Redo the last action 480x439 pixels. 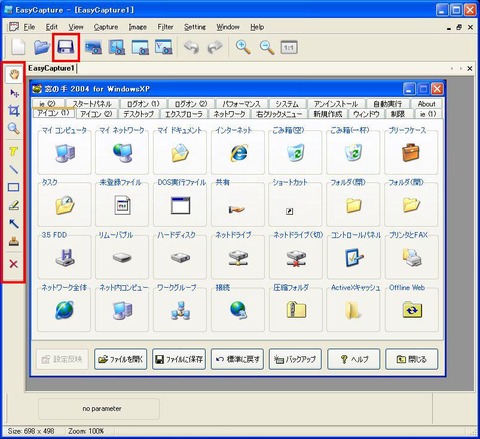tap(215, 47)
